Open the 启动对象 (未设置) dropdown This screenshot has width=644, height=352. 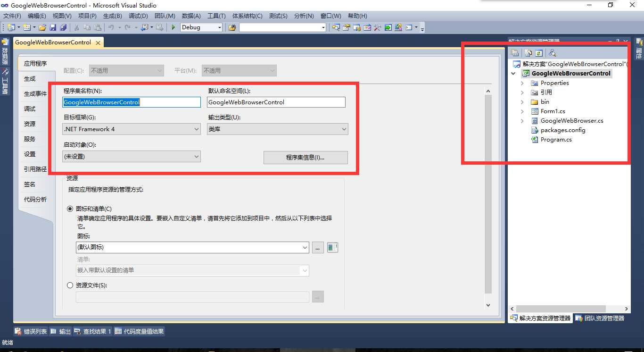click(132, 156)
